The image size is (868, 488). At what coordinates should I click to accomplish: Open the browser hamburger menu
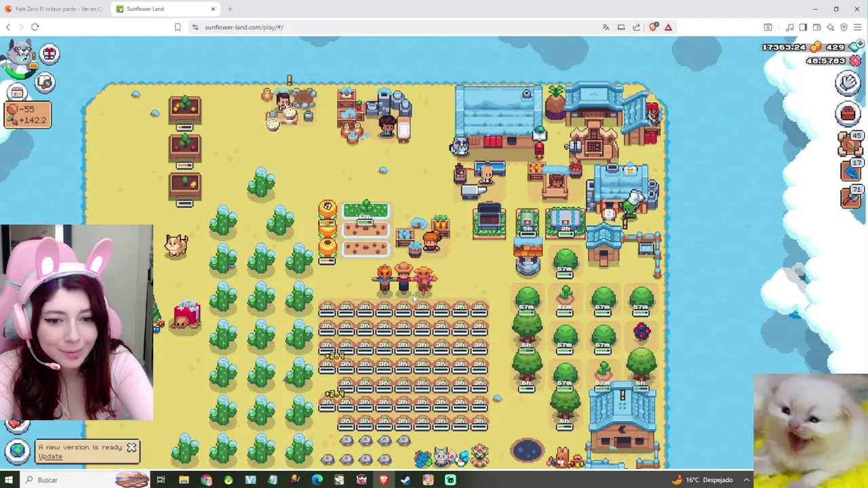[858, 27]
